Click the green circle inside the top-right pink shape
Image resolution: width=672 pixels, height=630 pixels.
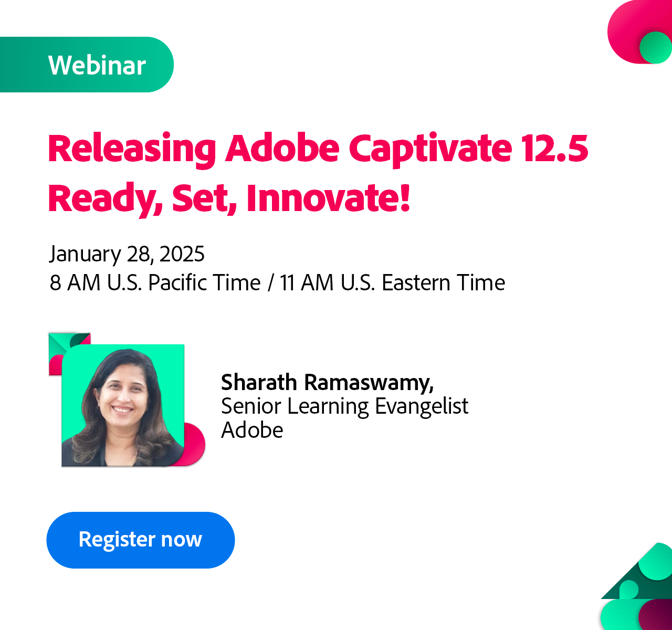pyautogui.click(x=656, y=47)
